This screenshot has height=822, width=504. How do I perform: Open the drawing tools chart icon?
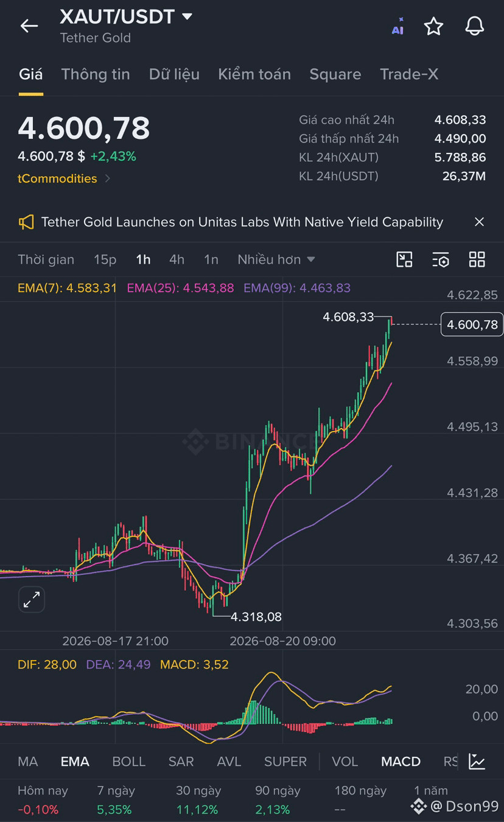pos(404,259)
